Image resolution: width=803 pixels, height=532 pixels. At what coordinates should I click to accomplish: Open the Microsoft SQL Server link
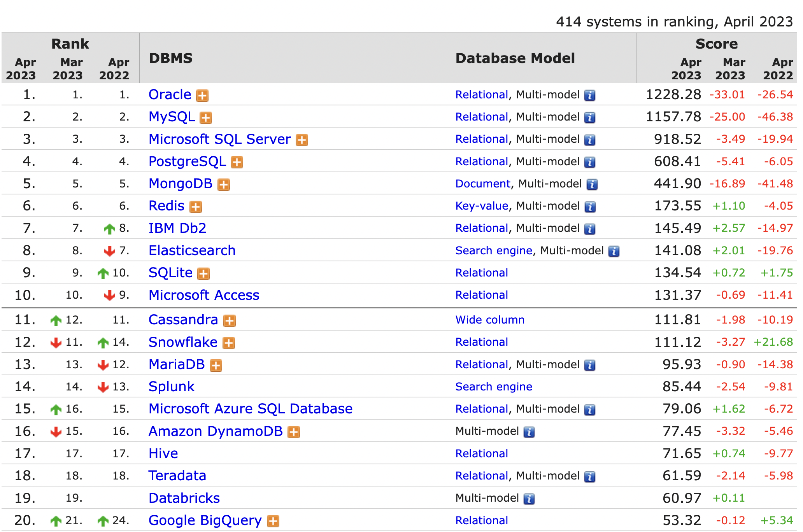(219, 139)
